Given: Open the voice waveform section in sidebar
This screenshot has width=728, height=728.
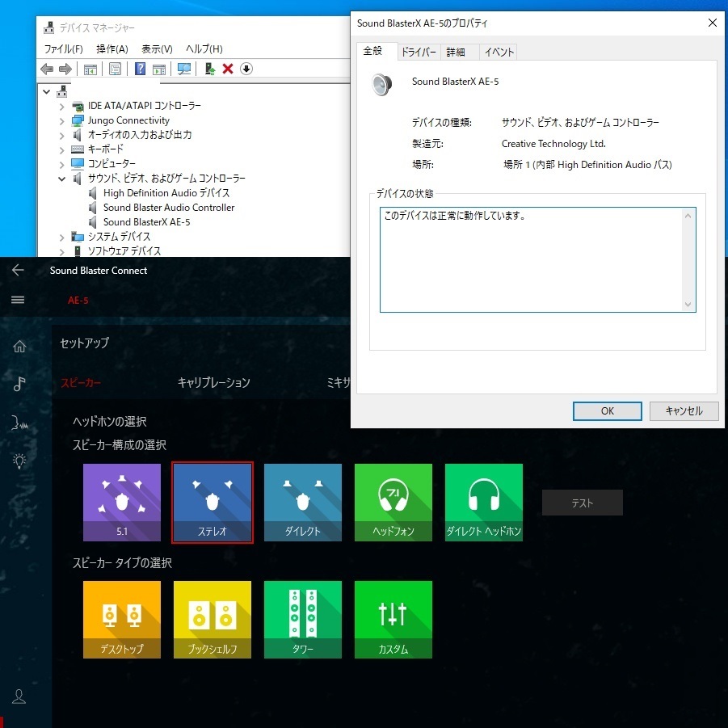Looking at the screenshot, I should tap(19, 423).
